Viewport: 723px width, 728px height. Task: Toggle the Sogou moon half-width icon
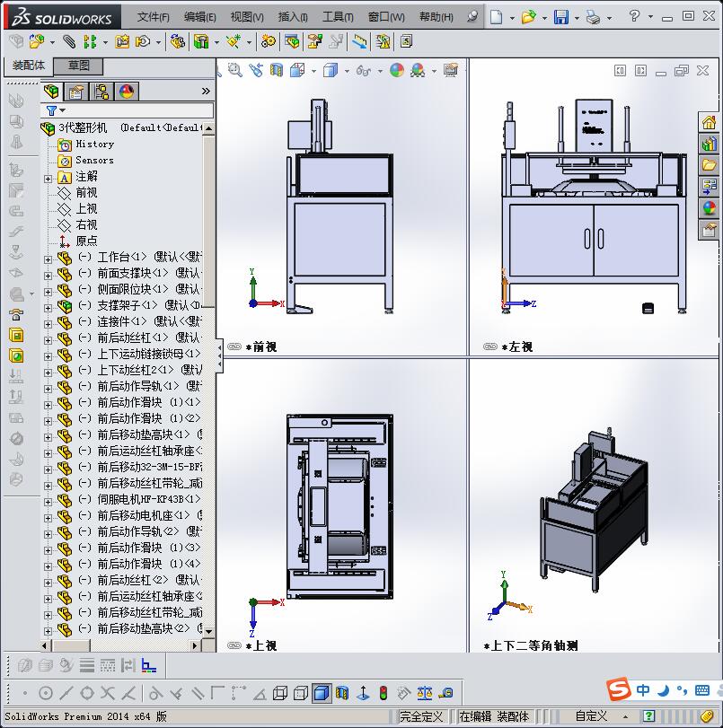[x=664, y=690]
